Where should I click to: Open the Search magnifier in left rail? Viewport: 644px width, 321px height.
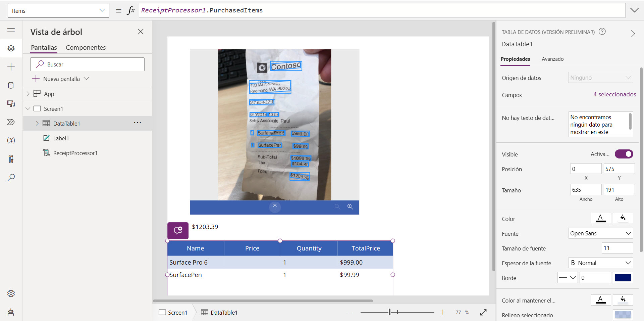coord(11,177)
